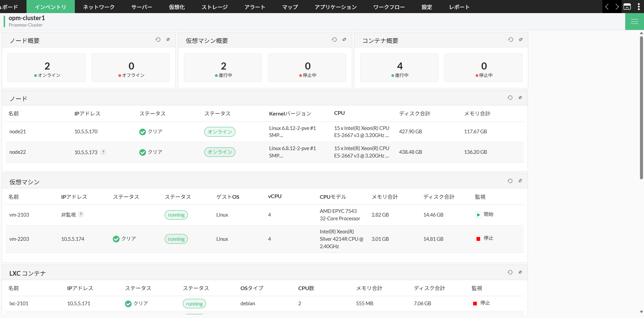Refresh the 仮想マシン概要 widget
Viewport: 644px width, 318px height.
tap(334, 40)
